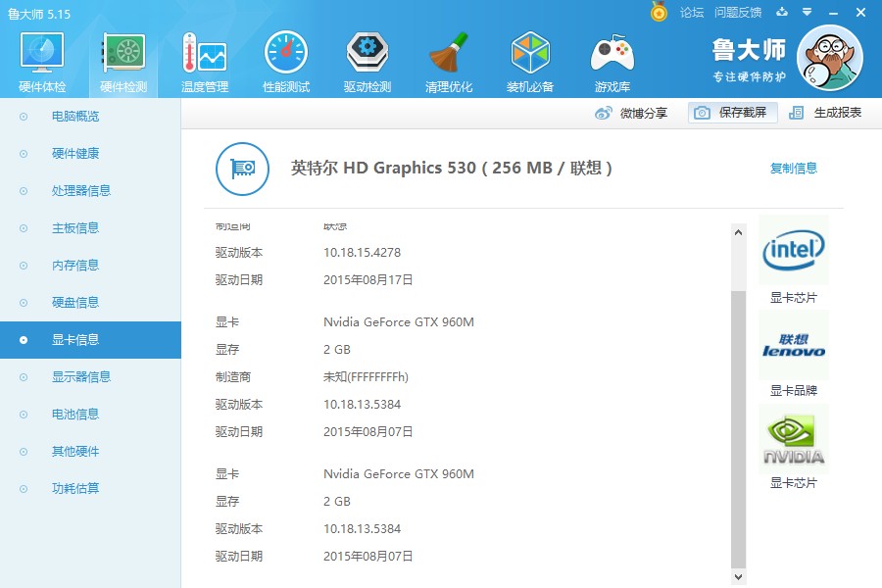Click 保存截屏 save screenshot button

pyautogui.click(x=732, y=113)
